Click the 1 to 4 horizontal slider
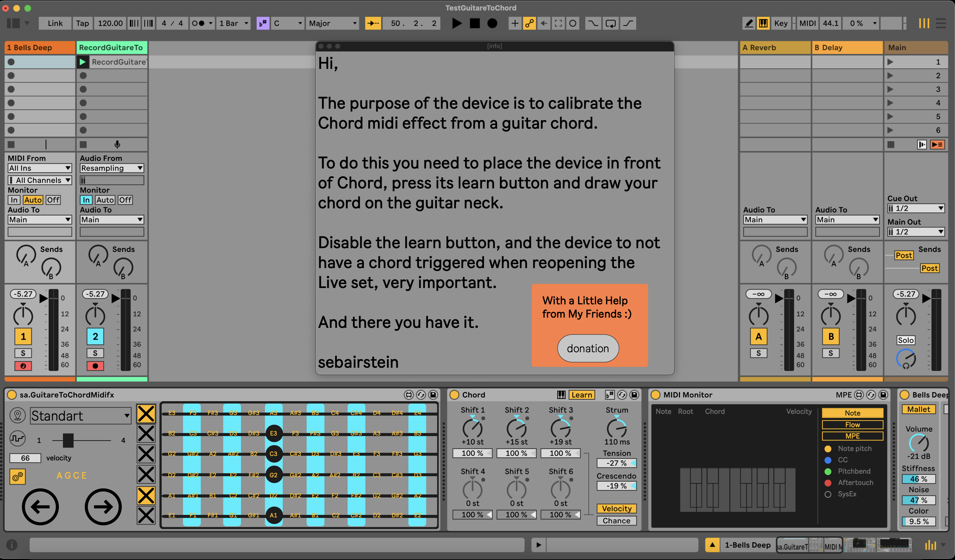The image size is (955, 560). [68, 440]
